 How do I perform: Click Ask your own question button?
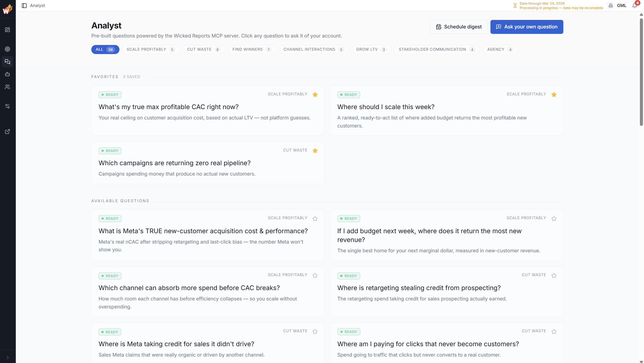[527, 27]
